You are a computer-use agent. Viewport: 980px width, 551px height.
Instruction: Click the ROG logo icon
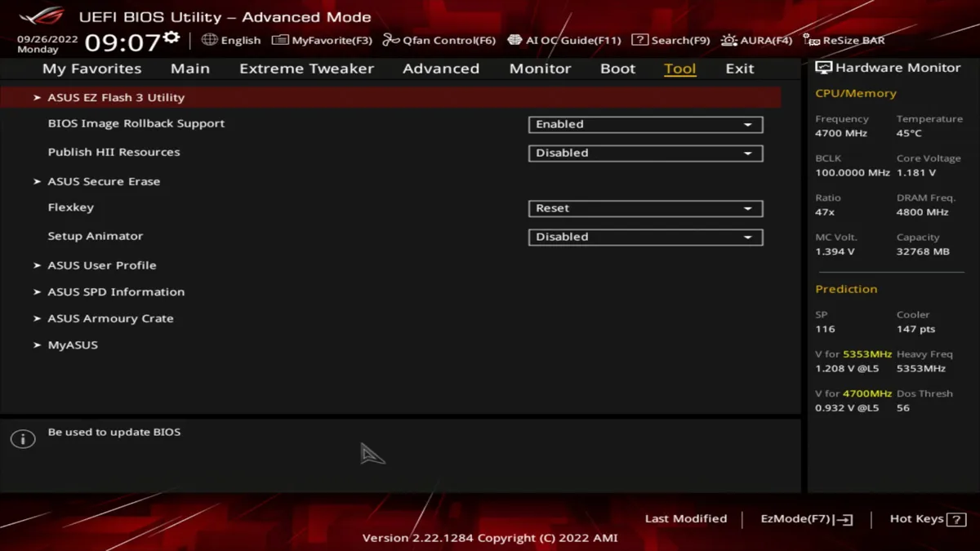[41, 16]
